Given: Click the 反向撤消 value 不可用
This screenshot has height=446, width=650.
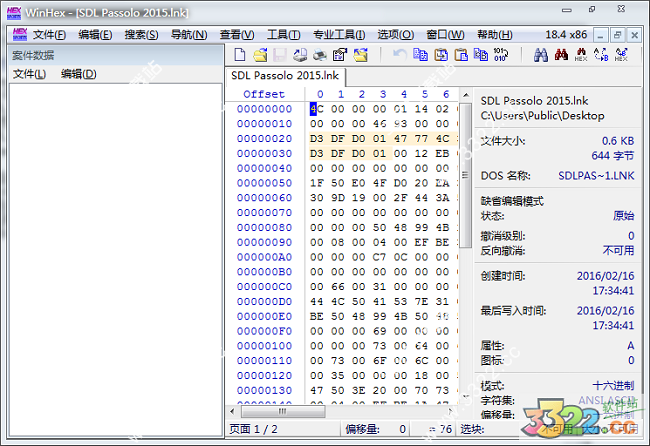Looking at the screenshot, I should [x=618, y=251].
